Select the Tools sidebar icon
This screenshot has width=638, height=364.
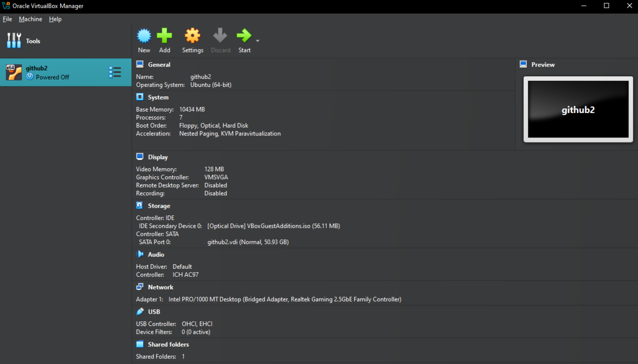14,40
